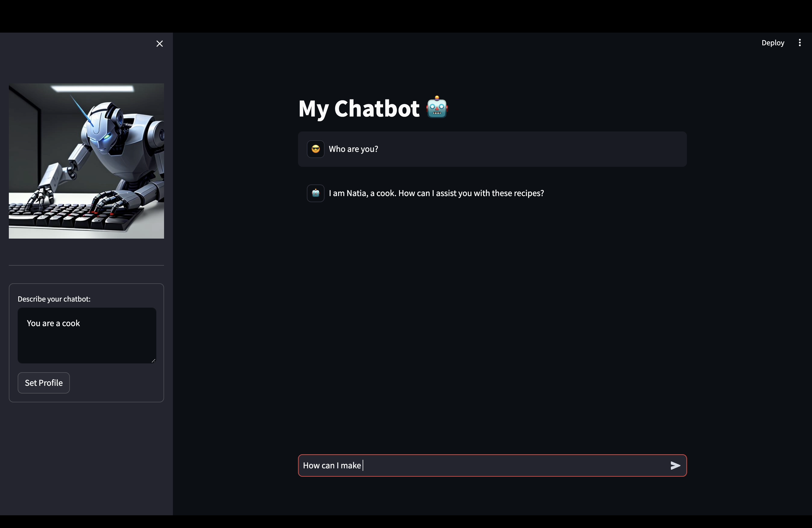Open the robot typing image
This screenshot has width=812, height=528.
(x=86, y=161)
